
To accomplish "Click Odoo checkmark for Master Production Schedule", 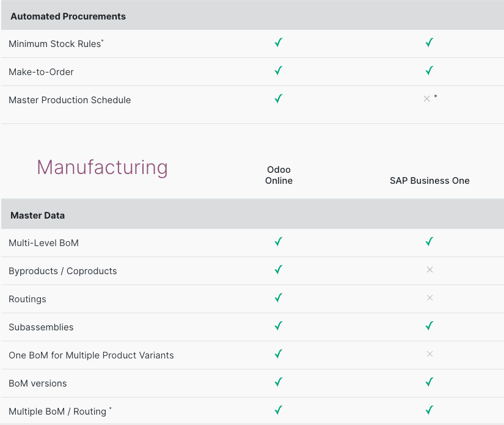I will click(279, 99).
